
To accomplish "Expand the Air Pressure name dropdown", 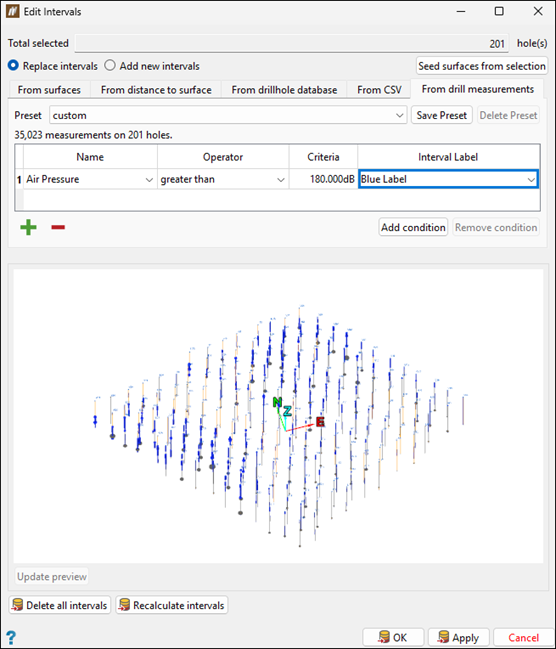I will (x=90, y=179).
